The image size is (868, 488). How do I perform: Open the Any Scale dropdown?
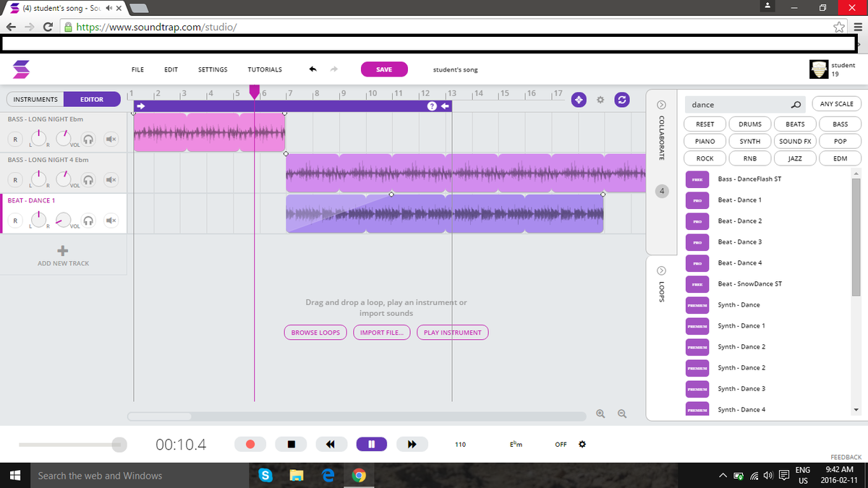(836, 104)
